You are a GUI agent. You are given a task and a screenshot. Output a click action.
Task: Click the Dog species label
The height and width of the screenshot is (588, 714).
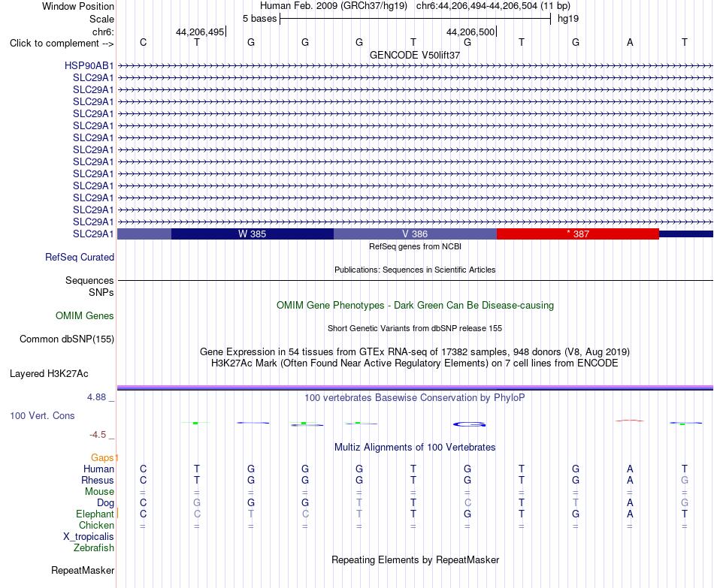click(x=105, y=503)
